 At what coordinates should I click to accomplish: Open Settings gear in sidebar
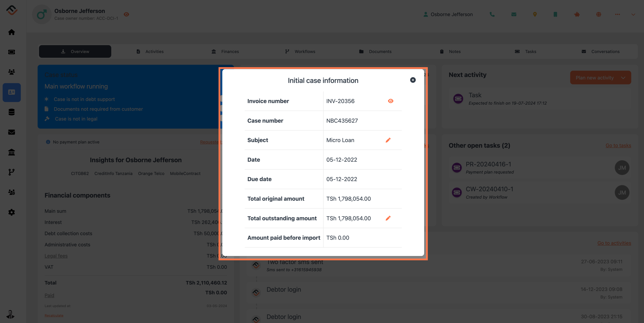(x=12, y=212)
